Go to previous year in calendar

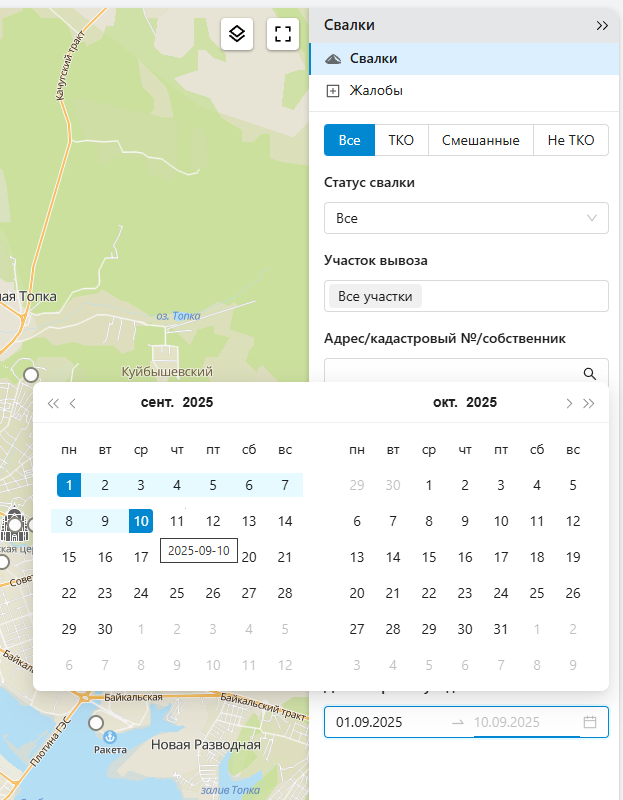(53, 403)
